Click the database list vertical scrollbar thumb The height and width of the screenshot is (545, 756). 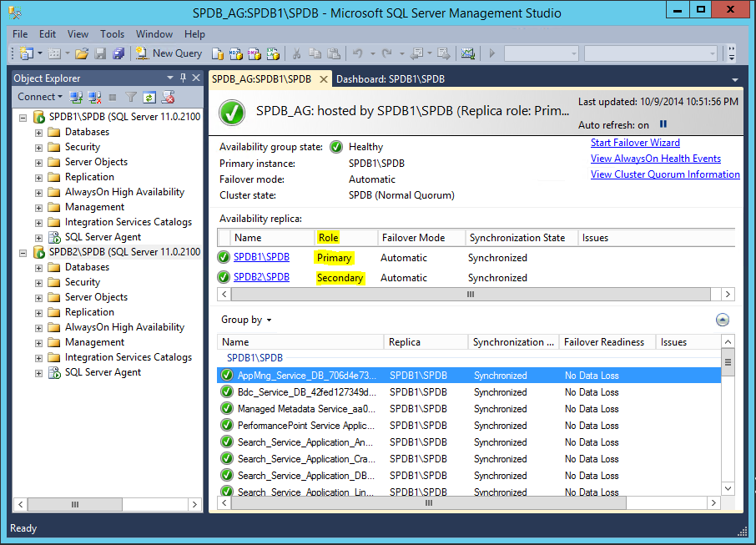728,362
